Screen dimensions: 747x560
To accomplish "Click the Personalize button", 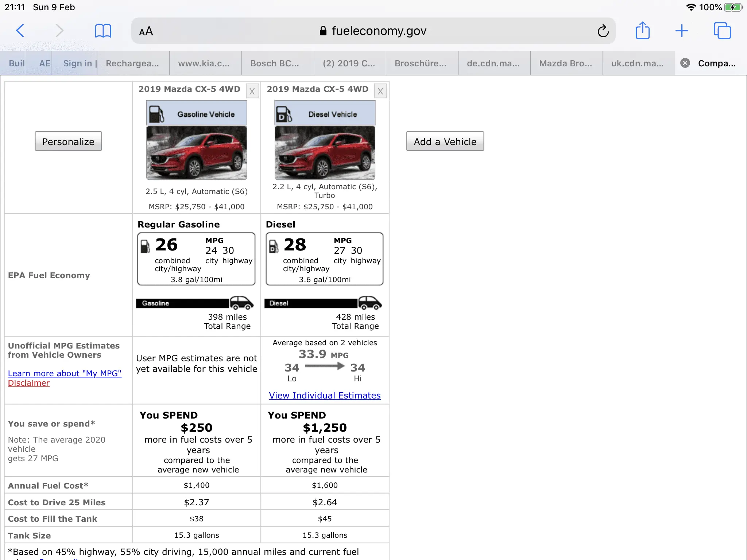I will pyautogui.click(x=68, y=141).
